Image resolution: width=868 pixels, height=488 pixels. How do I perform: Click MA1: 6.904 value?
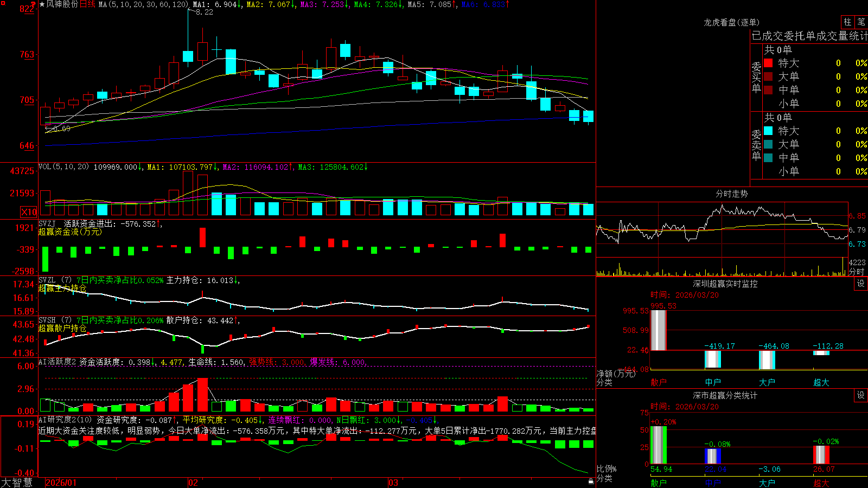(217, 4)
